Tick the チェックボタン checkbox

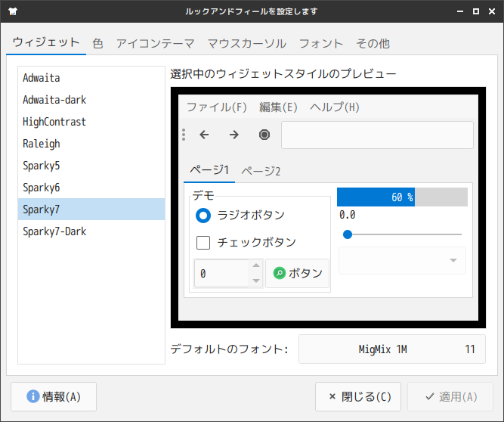[203, 243]
